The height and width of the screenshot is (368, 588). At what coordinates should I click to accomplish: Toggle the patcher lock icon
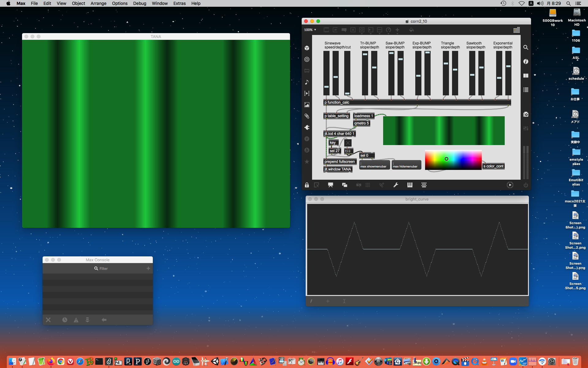tap(307, 185)
